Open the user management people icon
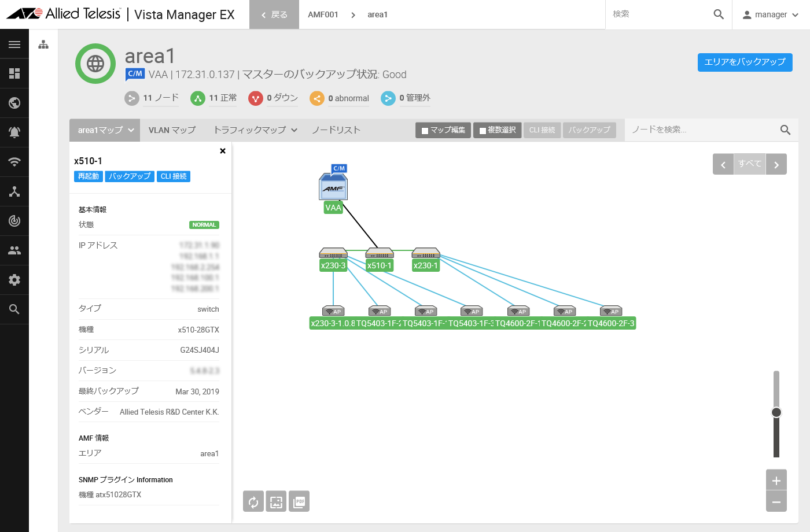This screenshot has width=810, height=532. (x=14, y=250)
